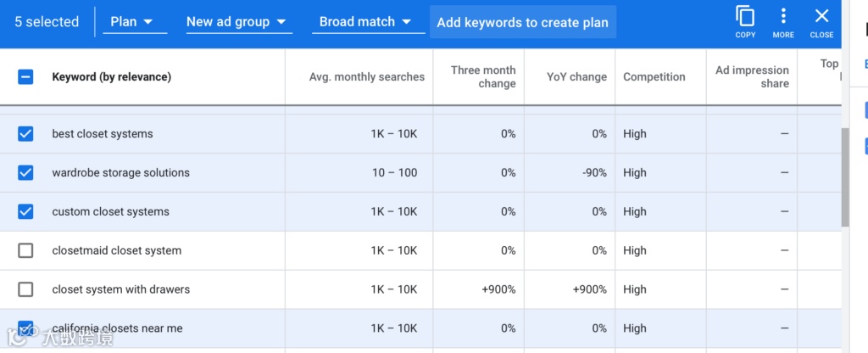Sort by Avg. monthly searches column
Viewport: 868px width, 353px height.
[366, 76]
